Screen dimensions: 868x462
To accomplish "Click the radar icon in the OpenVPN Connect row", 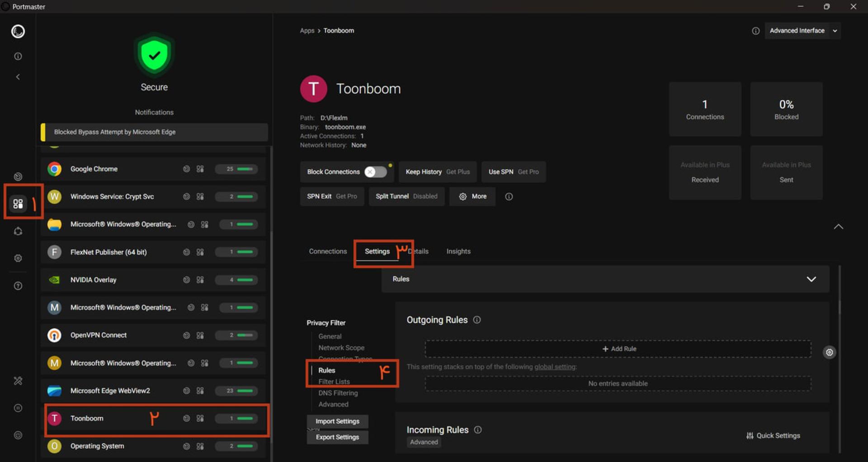I will (186, 335).
